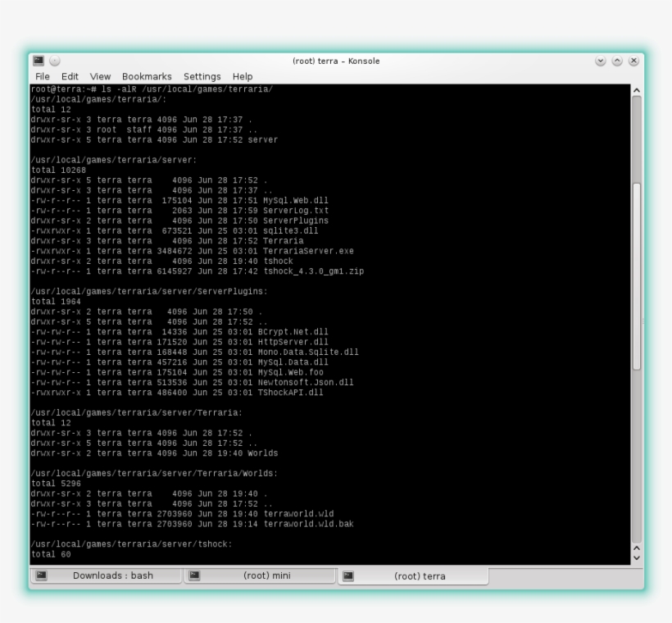672x623 pixels.
Task: Maximize the Konsole window
Action: 617,61
